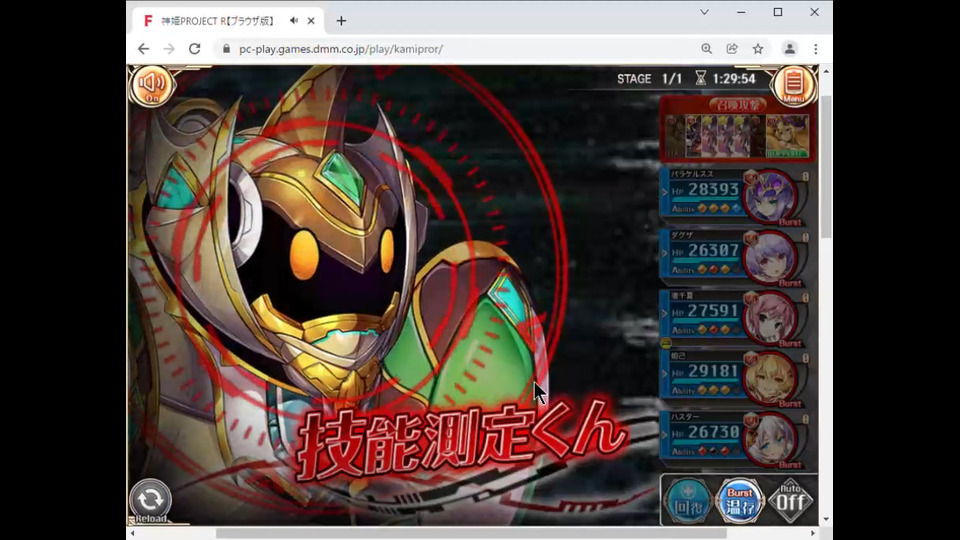Screen dimensions: 960x540
Task: Select パラケルスス character portrait
Action: pos(770,197)
